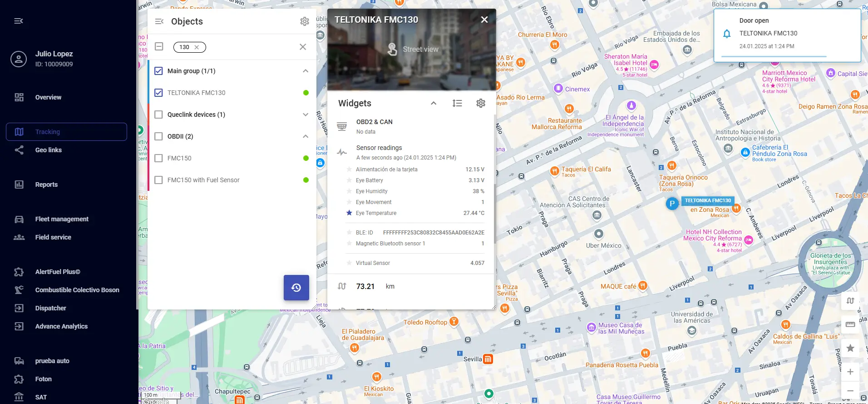
Task: Close the TELTONIKA FMC130 info card
Action: [484, 20]
